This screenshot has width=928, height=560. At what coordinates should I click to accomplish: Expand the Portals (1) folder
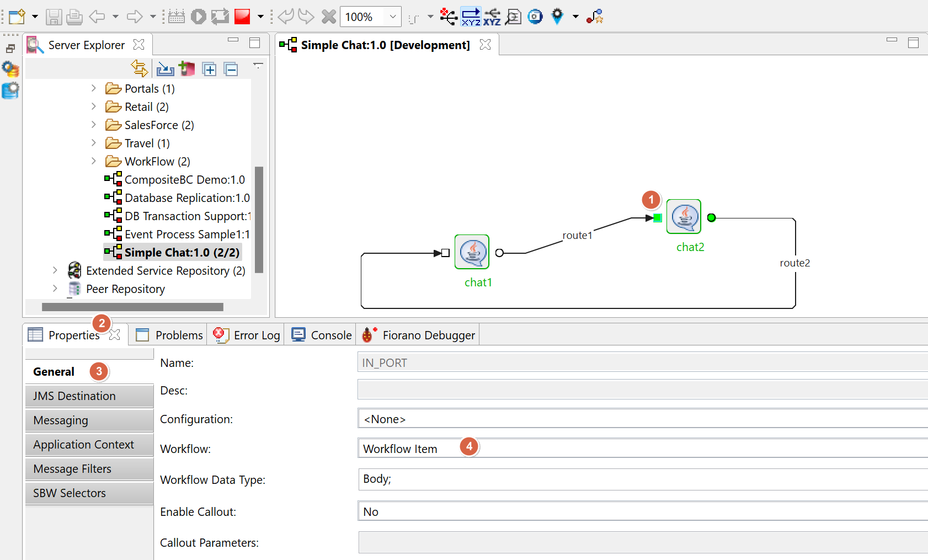click(94, 88)
